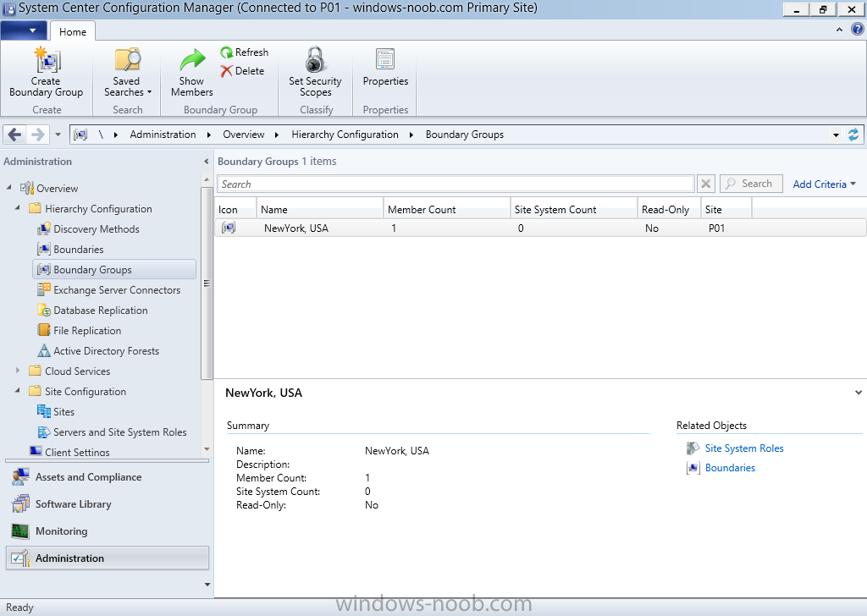Image resolution: width=867 pixels, height=616 pixels.
Task: Select Sites under Site Configuration
Action: (x=64, y=411)
